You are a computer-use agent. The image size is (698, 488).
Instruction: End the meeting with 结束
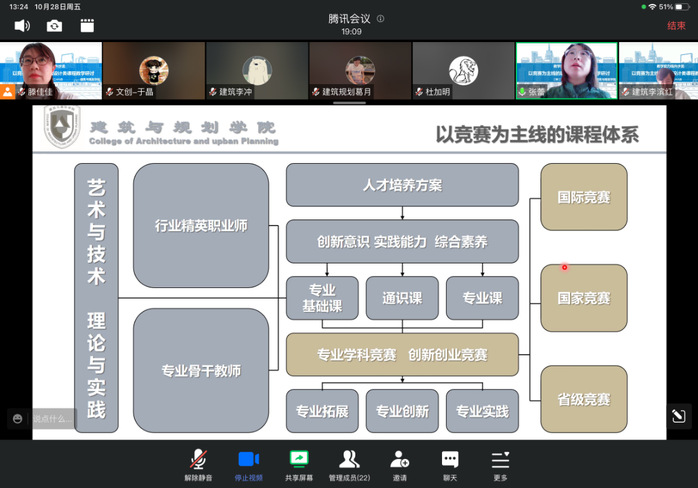click(676, 26)
